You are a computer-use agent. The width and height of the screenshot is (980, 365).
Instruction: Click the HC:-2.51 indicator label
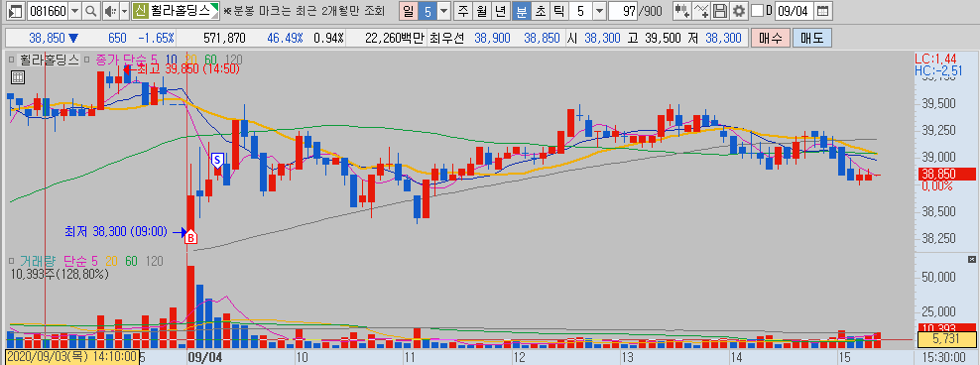coord(937,70)
